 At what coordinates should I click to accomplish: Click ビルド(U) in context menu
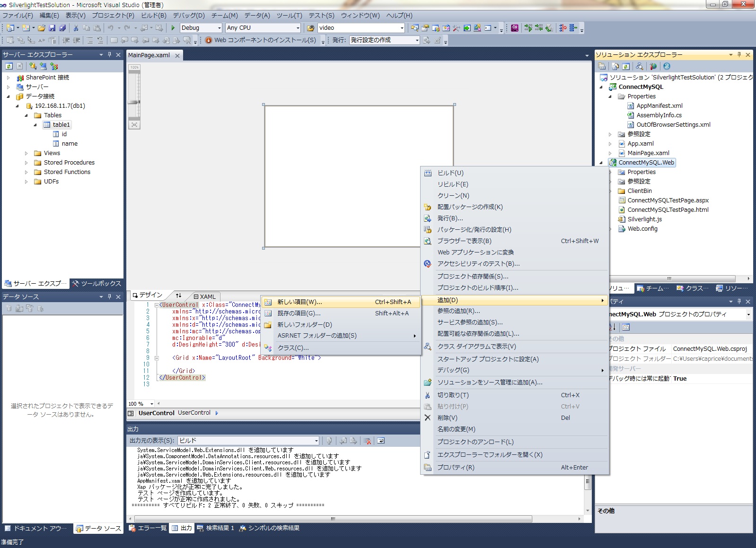[515, 173]
